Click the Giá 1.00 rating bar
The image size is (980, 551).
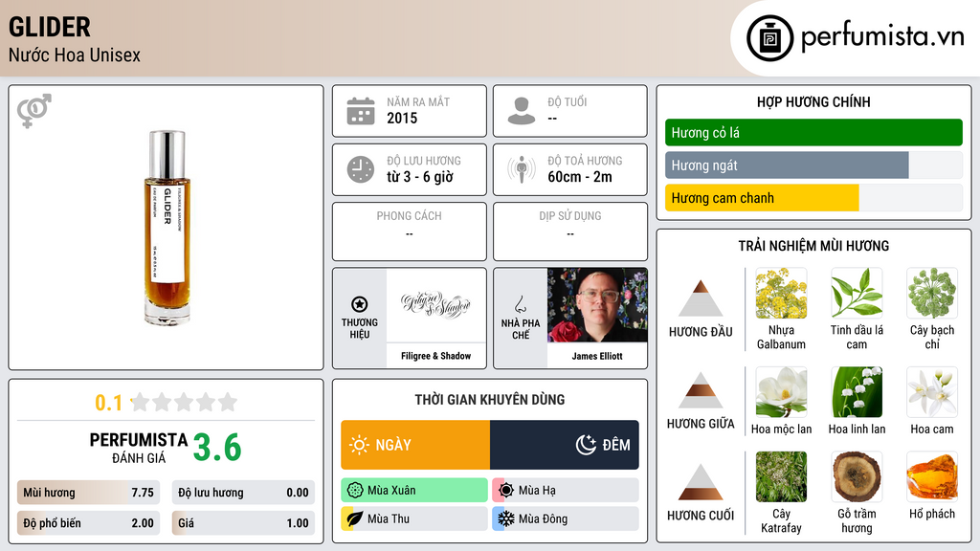click(x=243, y=523)
